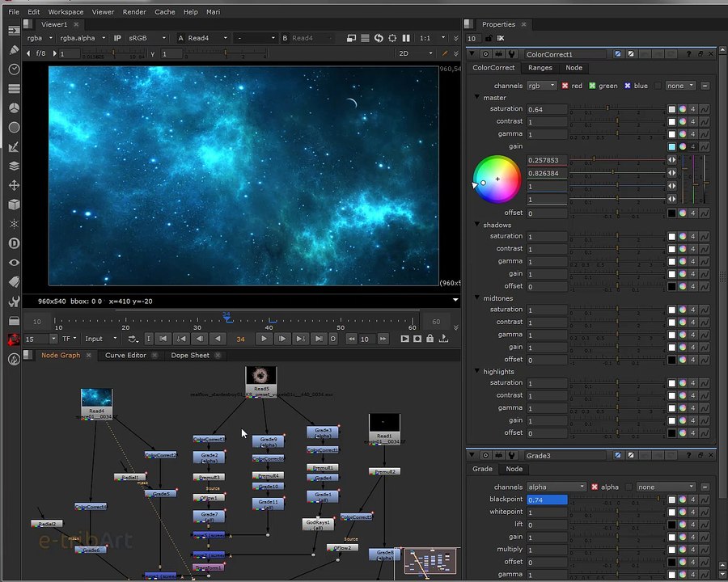The height and width of the screenshot is (582, 728).
Task: Click the Merge nodes layers icon
Action: [14, 166]
